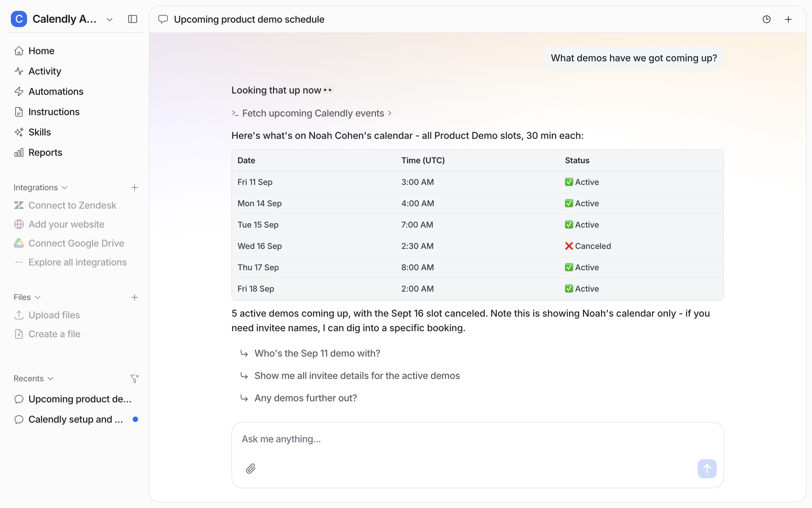Add an integration with the plus icon
The image size is (812, 508).
tap(135, 188)
